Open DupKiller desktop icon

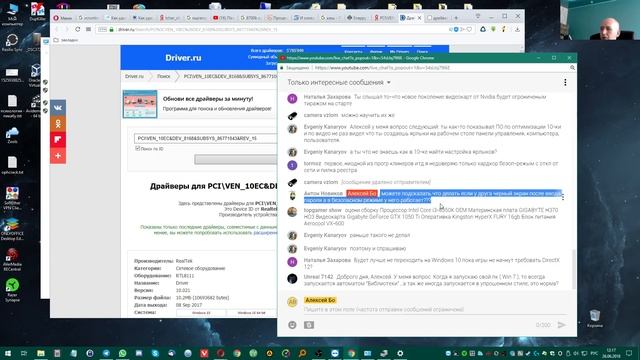(x=37, y=12)
